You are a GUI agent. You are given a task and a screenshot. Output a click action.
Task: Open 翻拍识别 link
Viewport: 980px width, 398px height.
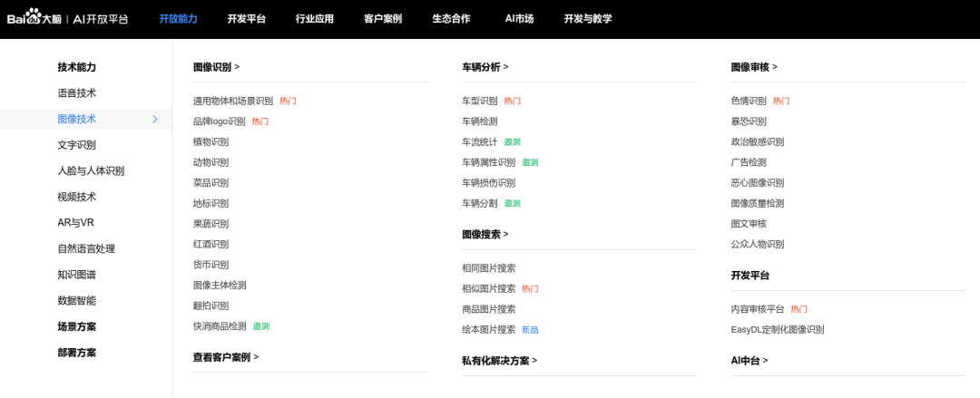tap(211, 306)
